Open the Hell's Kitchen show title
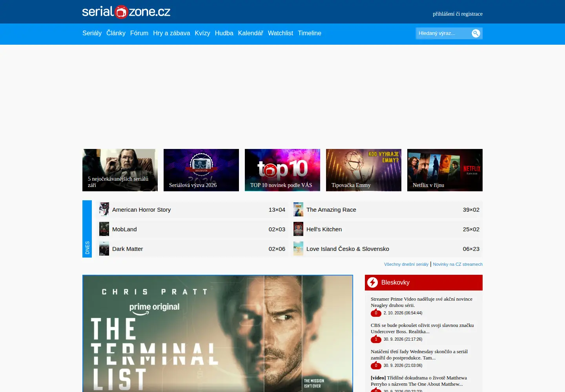Screen dimensions: 565x392 [324, 229]
